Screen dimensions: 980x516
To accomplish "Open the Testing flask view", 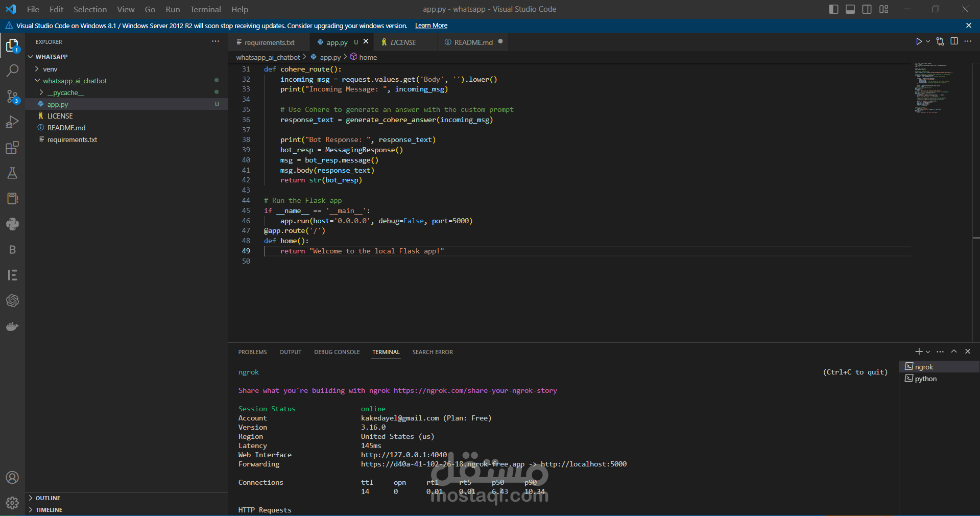I will (12, 173).
